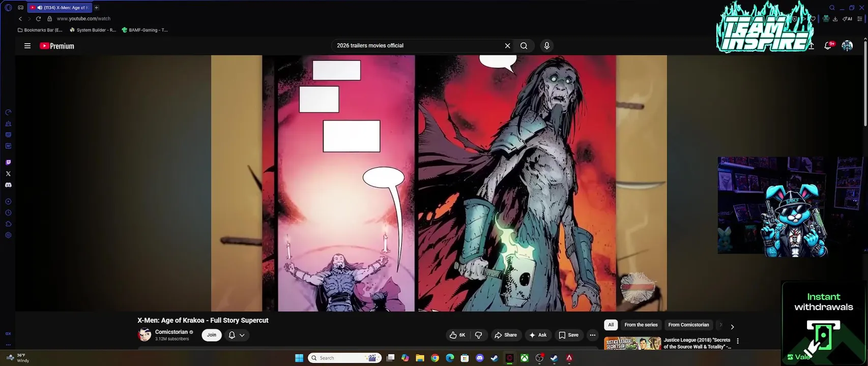
Task: Open Xbox app from taskbar
Action: tap(524, 358)
